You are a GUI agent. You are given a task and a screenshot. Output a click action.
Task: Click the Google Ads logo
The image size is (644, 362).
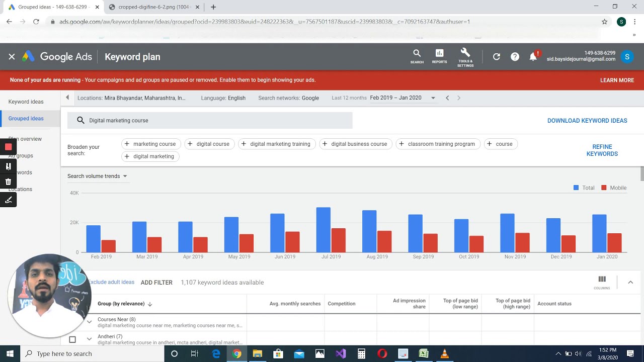(x=57, y=57)
